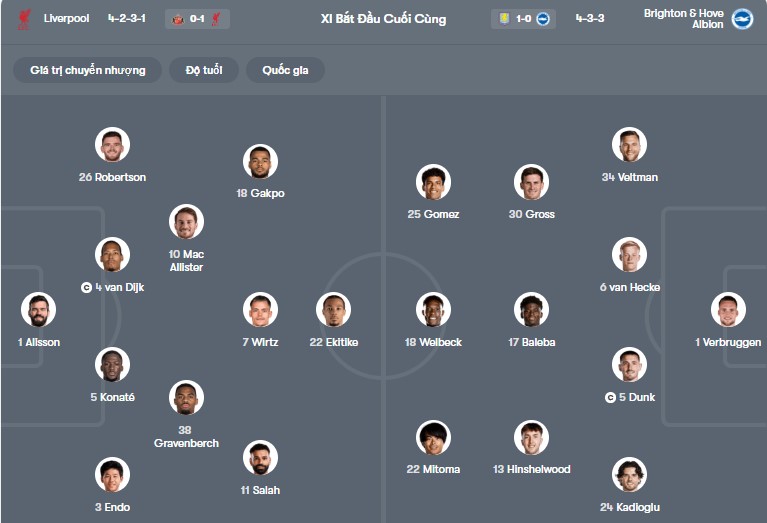Click the XI Bắt Đầu Cuối Cùng heading

[x=383, y=19]
